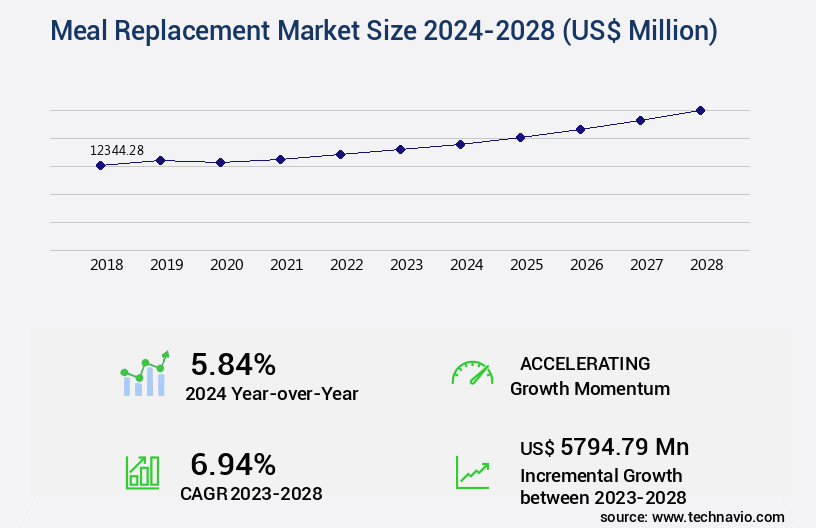Select the 2026 data point on the line

pos(580,129)
